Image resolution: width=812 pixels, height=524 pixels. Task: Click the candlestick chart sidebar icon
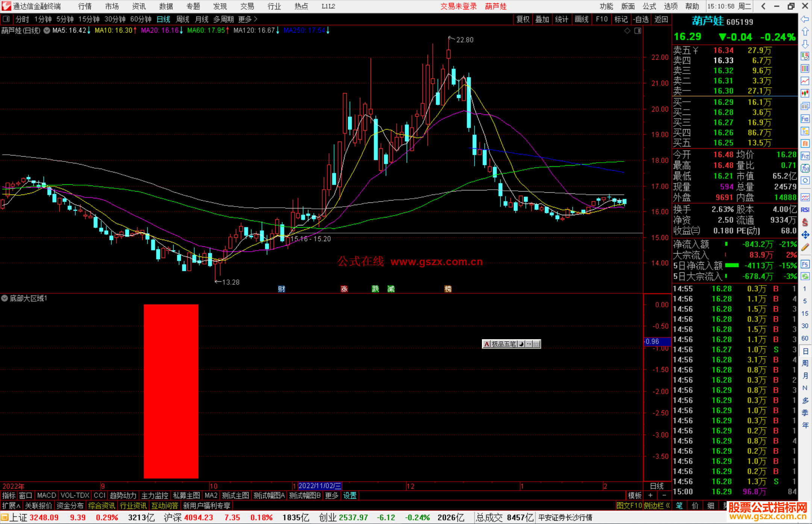point(805,93)
